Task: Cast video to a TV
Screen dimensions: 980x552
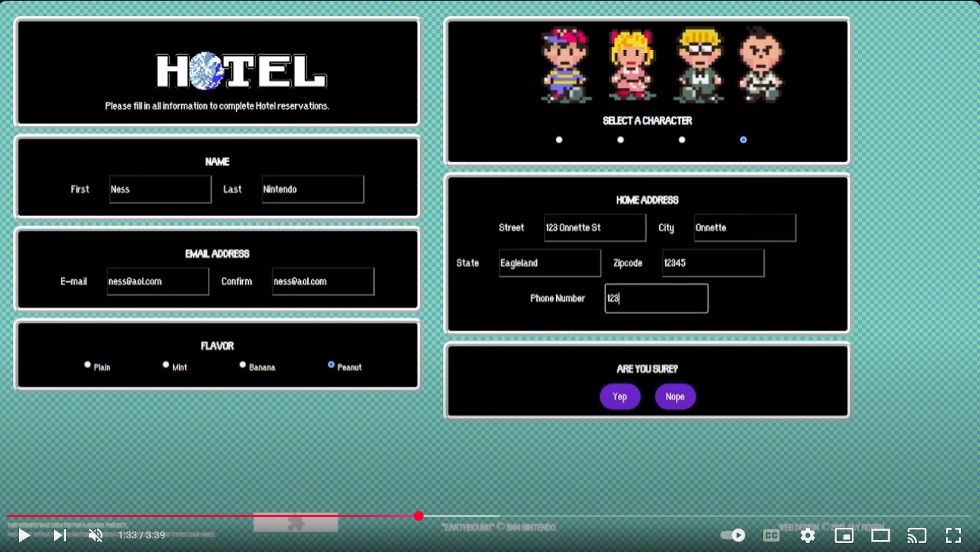Action: tap(917, 535)
